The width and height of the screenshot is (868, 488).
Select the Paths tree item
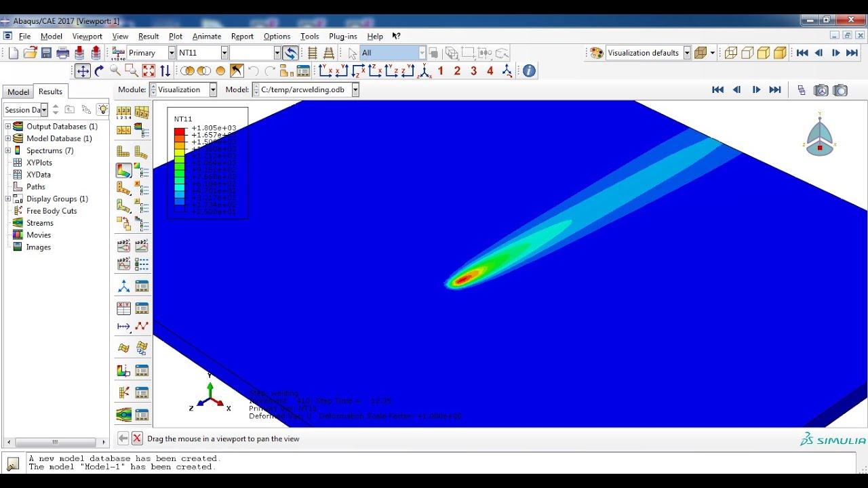click(x=35, y=186)
